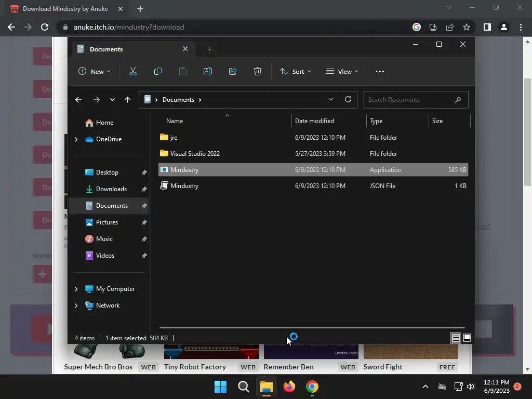532x399 pixels.
Task: Click the Chrome address bar URL
Action: [129, 27]
